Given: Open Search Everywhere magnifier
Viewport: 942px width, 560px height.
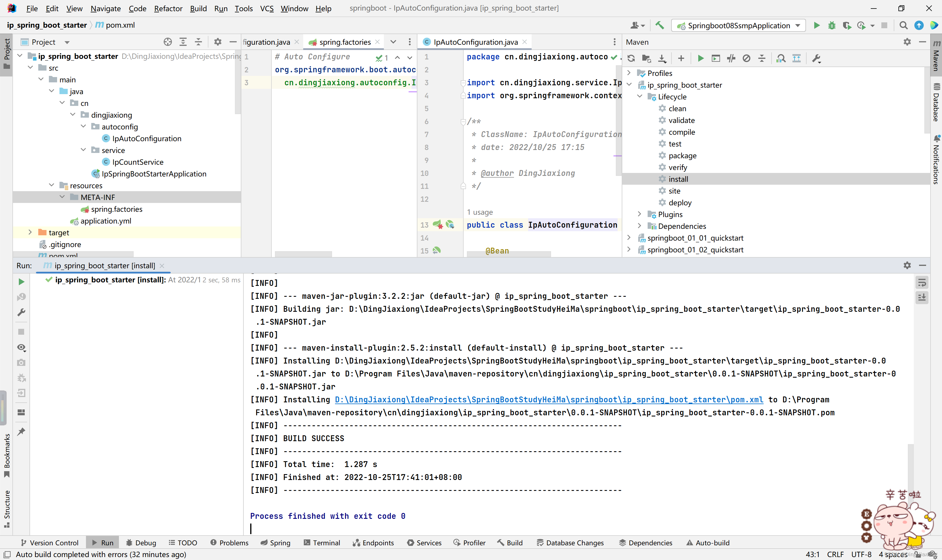Looking at the screenshot, I should (x=903, y=25).
